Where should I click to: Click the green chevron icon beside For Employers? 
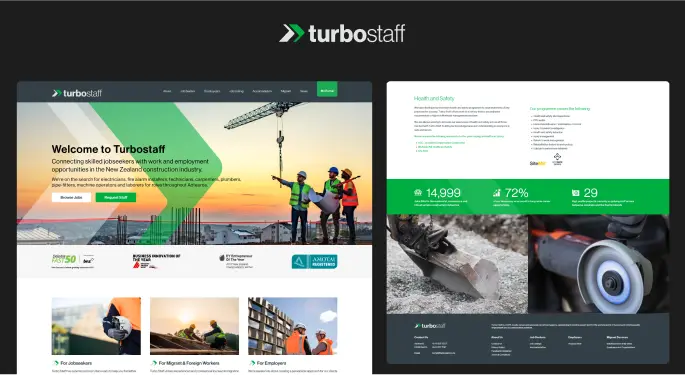(x=252, y=363)
